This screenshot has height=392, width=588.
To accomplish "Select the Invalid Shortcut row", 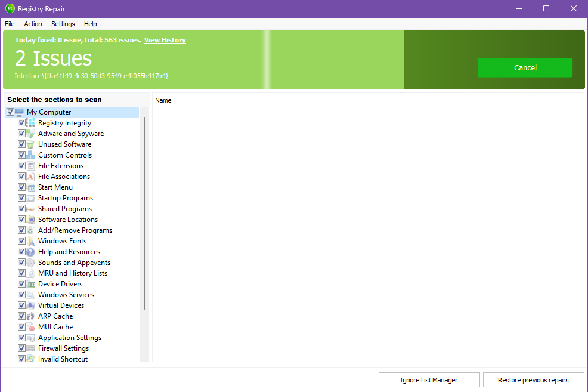I will [63, 359].
